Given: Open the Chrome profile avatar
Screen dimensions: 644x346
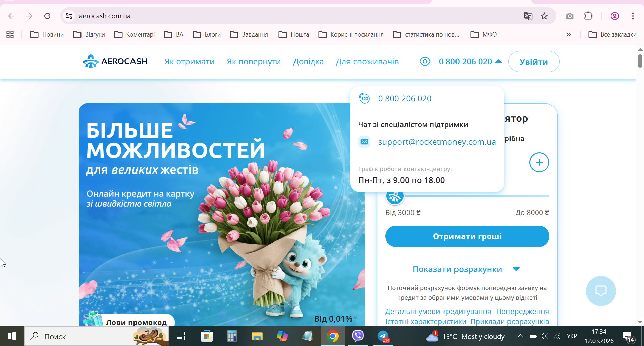Looking at the screenshot, I should 615,16.
